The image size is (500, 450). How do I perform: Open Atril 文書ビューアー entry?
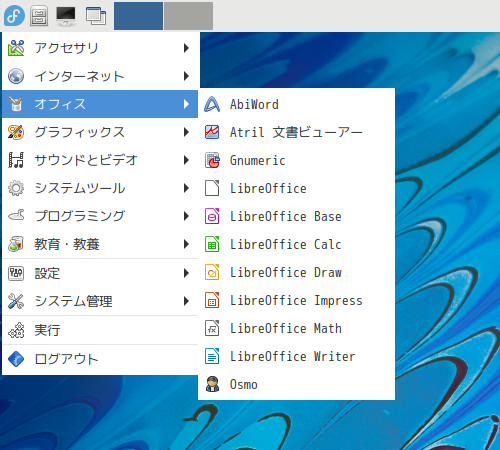click(296, 132)
